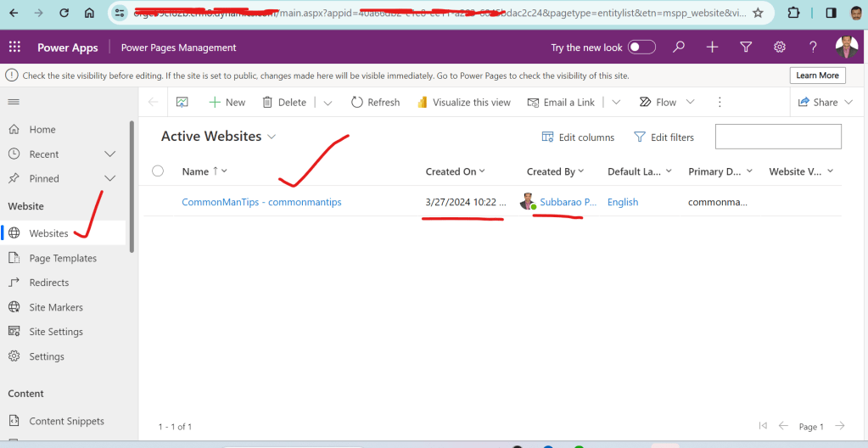The image size is (868, 448).
Task: Tick the select-all rows circle checkbox
Action: tap(158, 171)
